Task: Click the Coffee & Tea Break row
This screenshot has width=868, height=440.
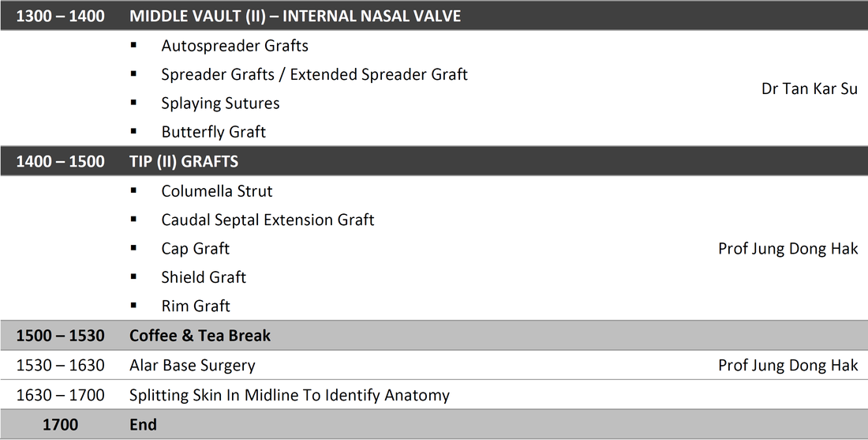Action: tap(434, 335)
